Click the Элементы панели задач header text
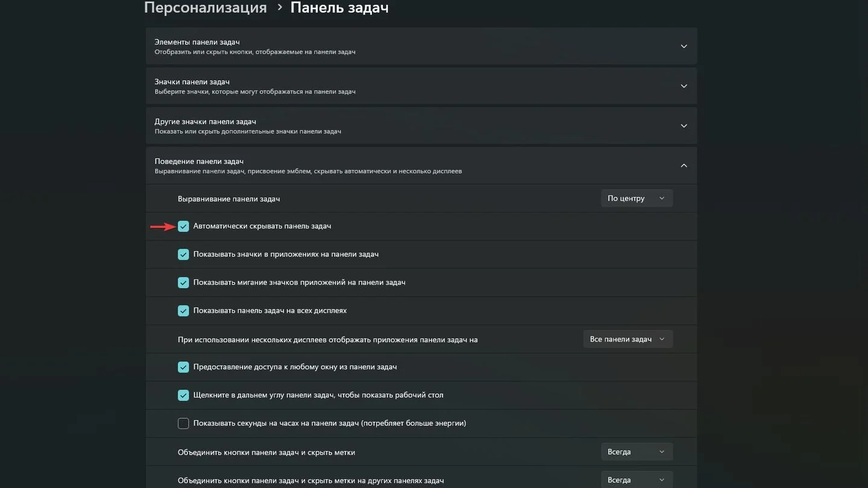The height and width of the screenshot is (488, 868). tap(197, 42)
